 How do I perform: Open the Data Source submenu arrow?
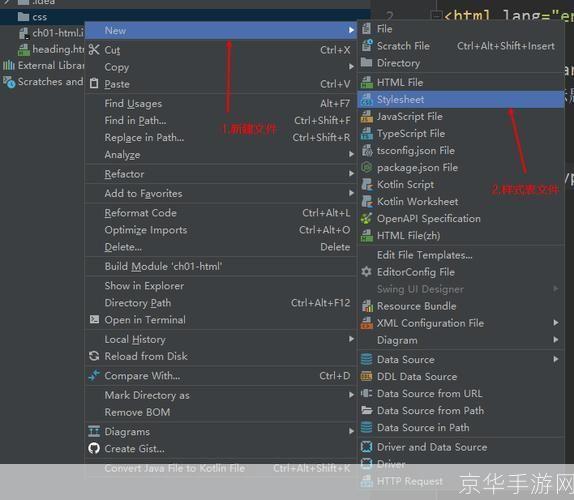(556, 359)
